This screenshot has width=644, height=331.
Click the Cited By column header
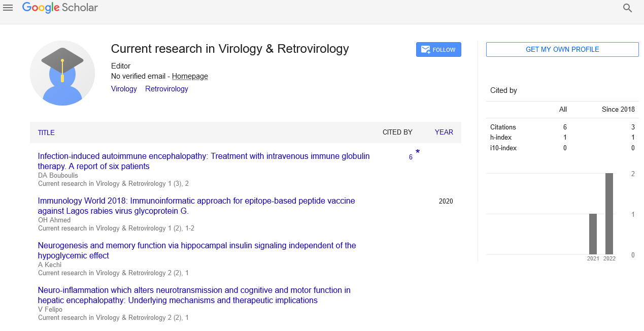tap(397, 132)
